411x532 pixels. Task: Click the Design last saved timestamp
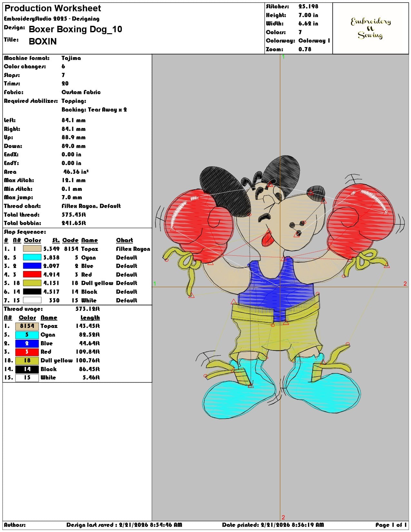pos(124,525)
